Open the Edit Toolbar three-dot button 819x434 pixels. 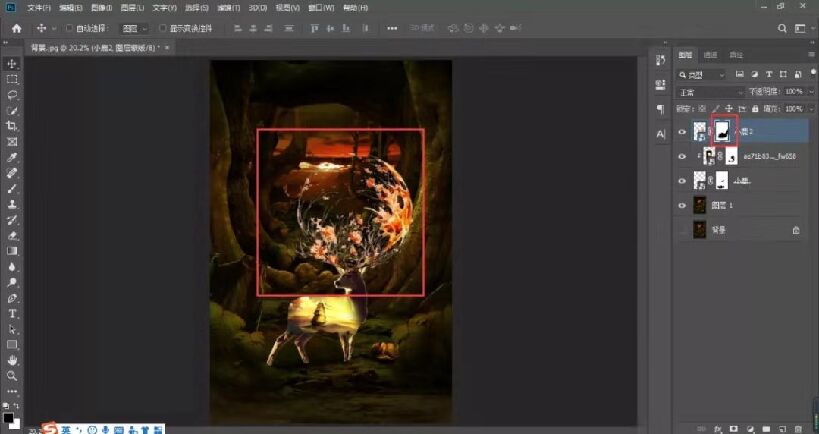[12, 391]
